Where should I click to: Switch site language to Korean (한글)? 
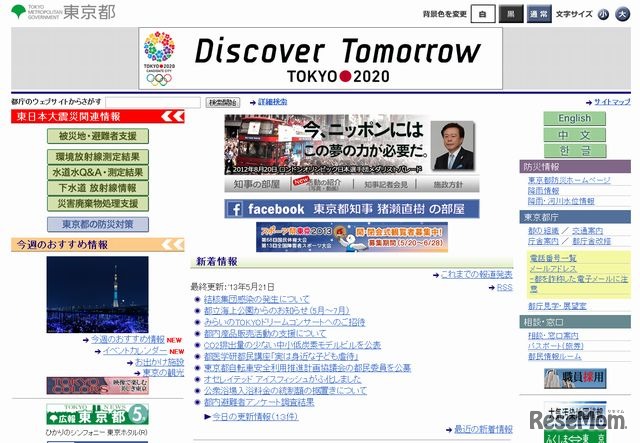pos(575,151)
